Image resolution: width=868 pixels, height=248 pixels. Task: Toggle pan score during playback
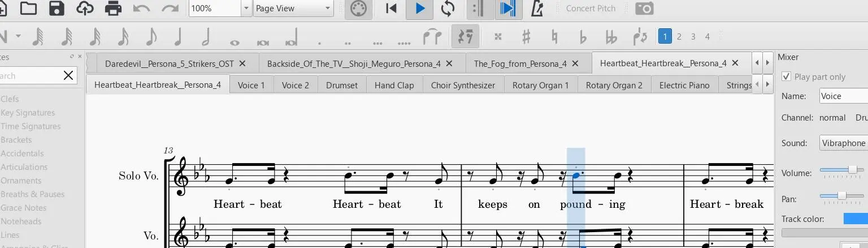pyautogui.click(x=509, y=8)
